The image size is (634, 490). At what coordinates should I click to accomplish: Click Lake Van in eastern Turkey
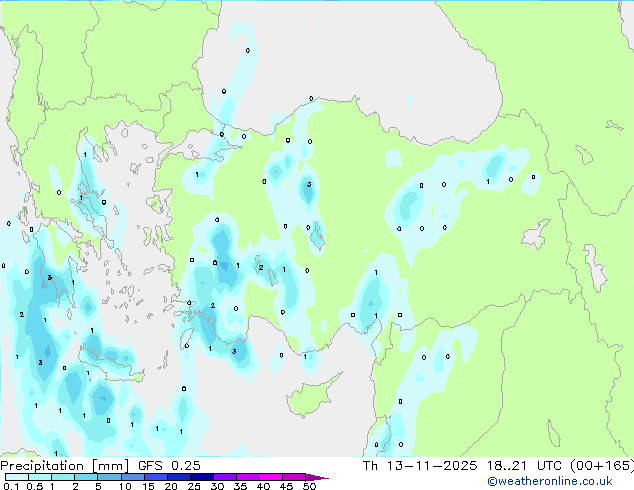[536, 234]
